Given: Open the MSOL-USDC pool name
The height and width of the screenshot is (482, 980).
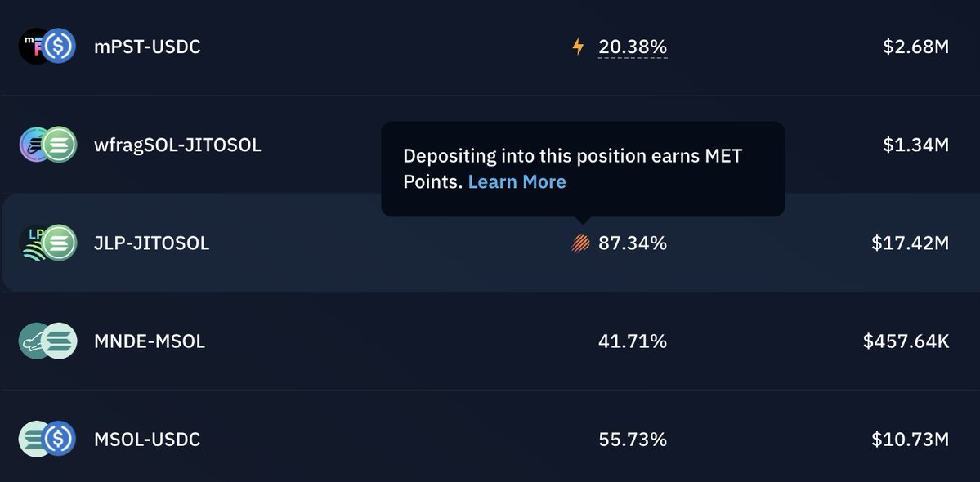Looking at the screenshot, I should [147, 440].
